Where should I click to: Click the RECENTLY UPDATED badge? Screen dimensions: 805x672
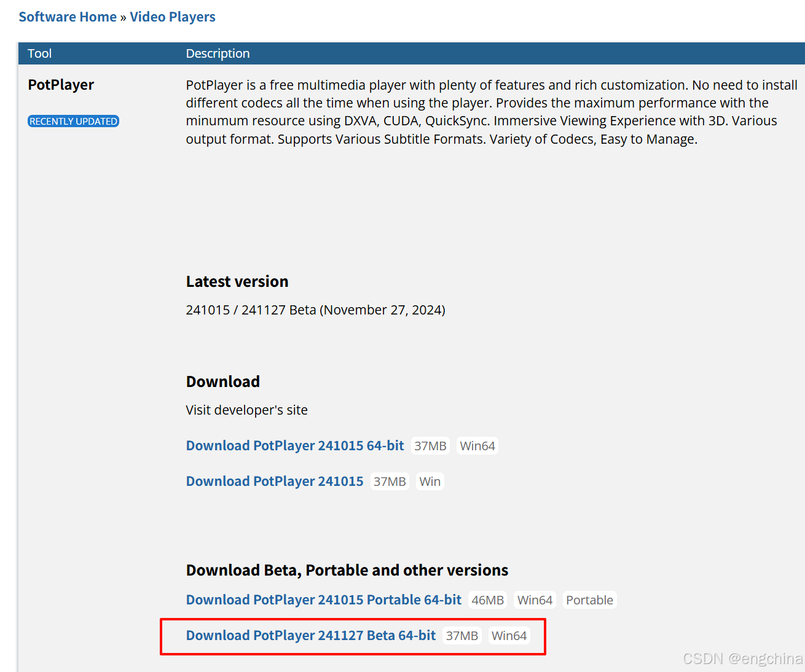point(74,121)
